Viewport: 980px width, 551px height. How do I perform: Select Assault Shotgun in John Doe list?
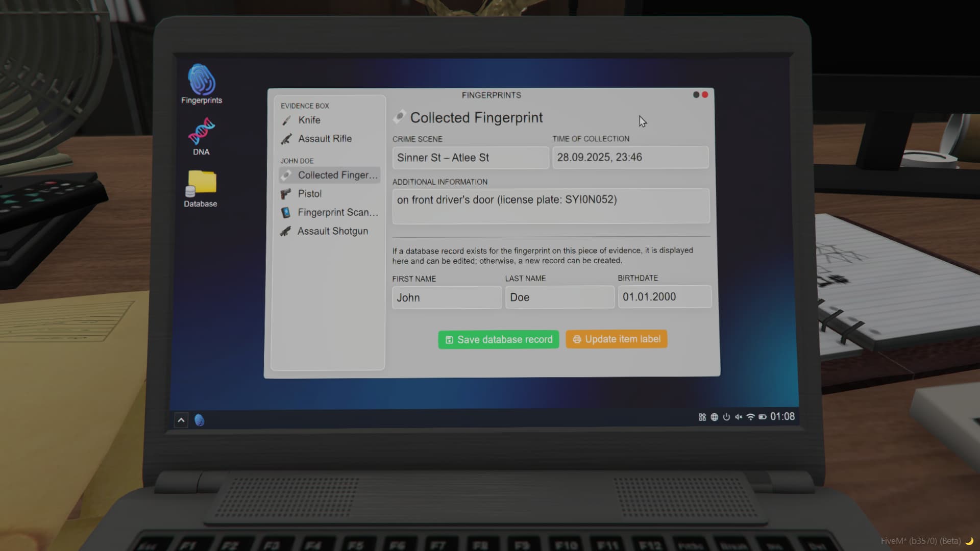click(332, 231)
